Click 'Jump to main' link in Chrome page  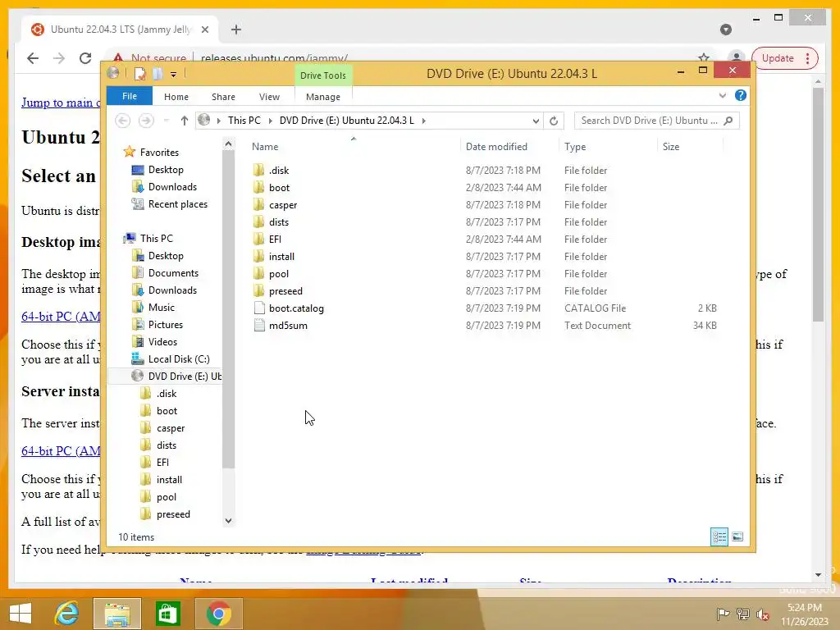coord(61,103)
